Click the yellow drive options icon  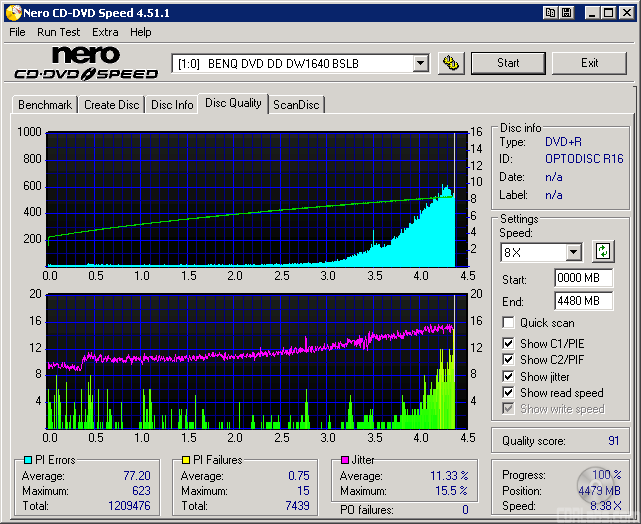click(452, 63)
